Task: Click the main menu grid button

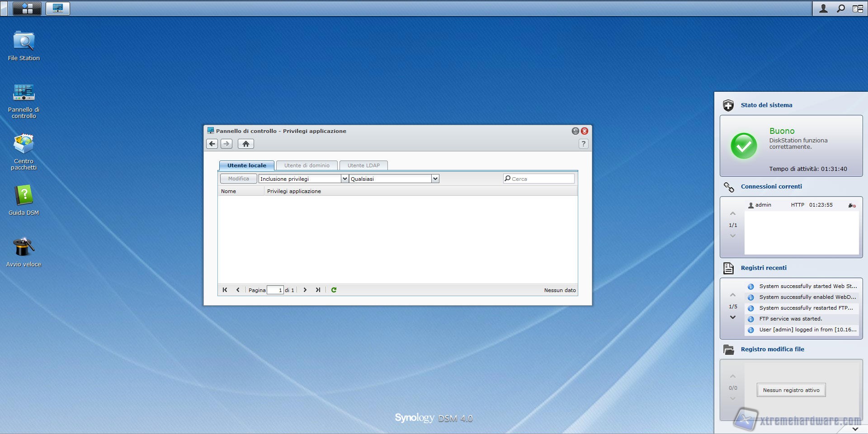Action: point(27,8)
